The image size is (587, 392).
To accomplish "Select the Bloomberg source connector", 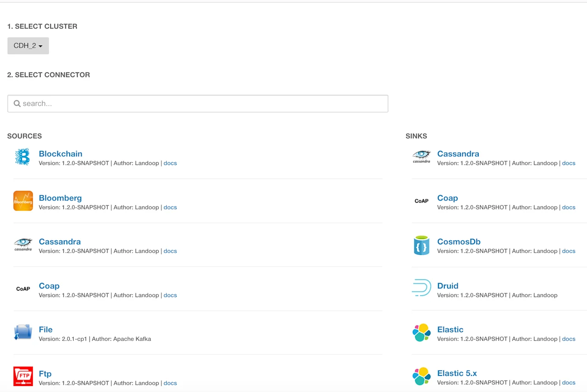I will pos(60,198).
